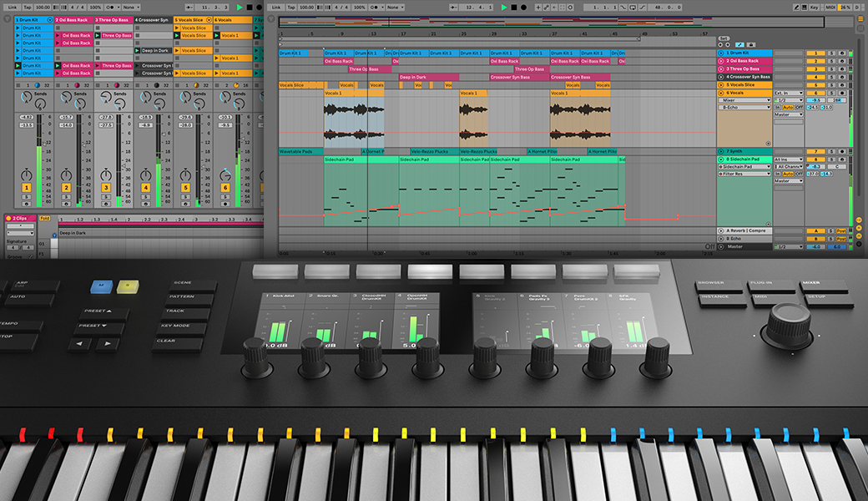Arm the 6 Vocals track for recording
Screen dimensions: 868x501
click(842, 93)
